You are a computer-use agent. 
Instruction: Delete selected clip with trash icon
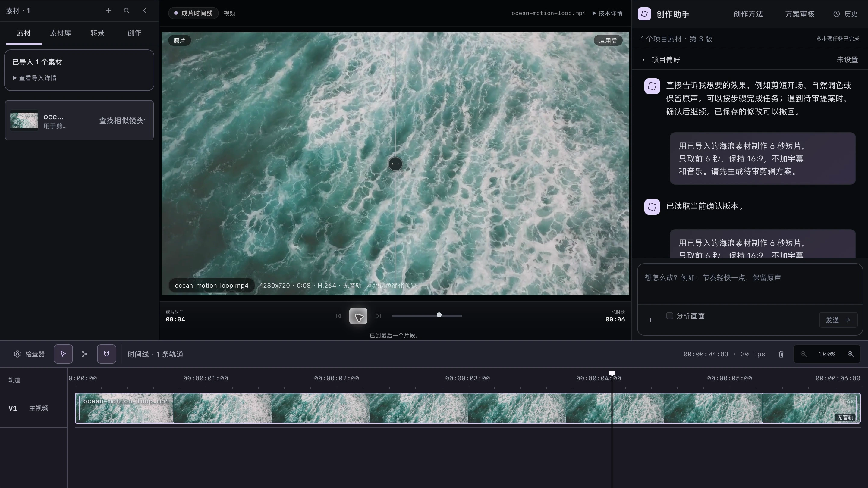click(781, 354)
